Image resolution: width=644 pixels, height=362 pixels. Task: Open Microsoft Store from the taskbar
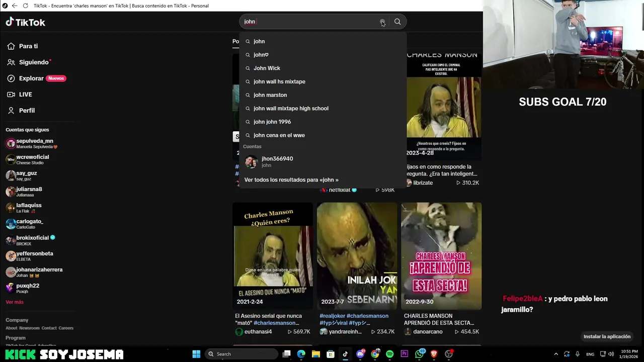[331, 354]
